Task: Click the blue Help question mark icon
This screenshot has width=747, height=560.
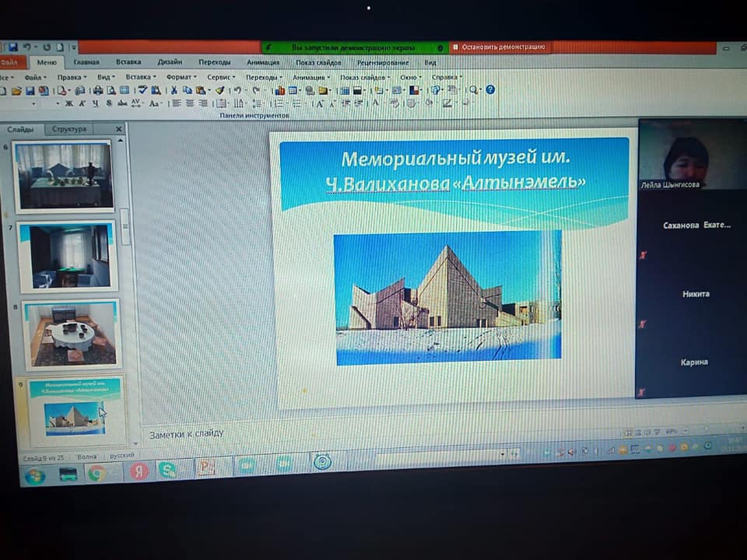Action: click(490, 89)
